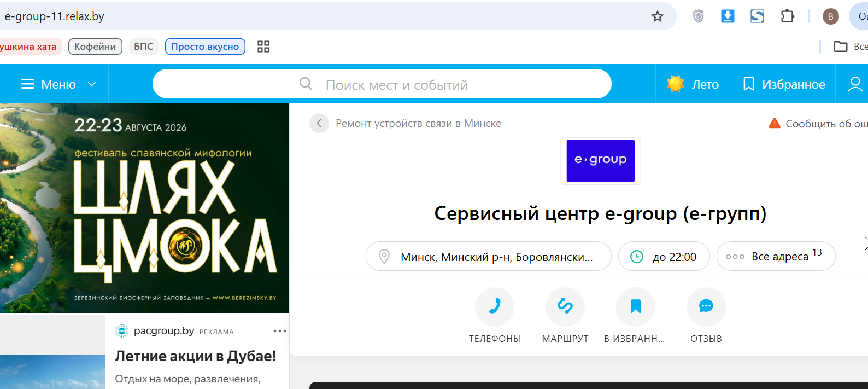Open Избранное bookmarks in the header
This screenshot has width=868, height=389.
(x=783, y=84)
